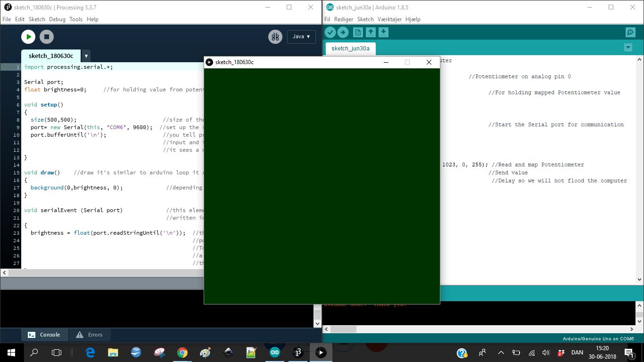Switch to the Processing taskbar icon
Screen dimensions: 644x362
pyautogui.click(x=298, y=352)
